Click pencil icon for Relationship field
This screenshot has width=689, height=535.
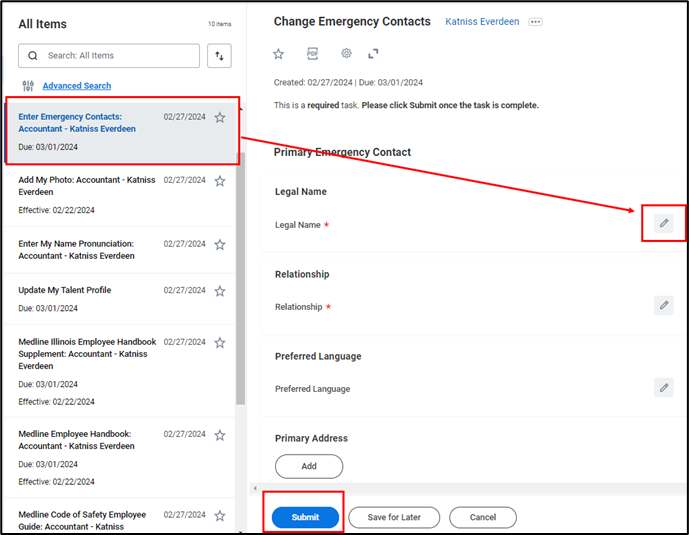(664, 305)
